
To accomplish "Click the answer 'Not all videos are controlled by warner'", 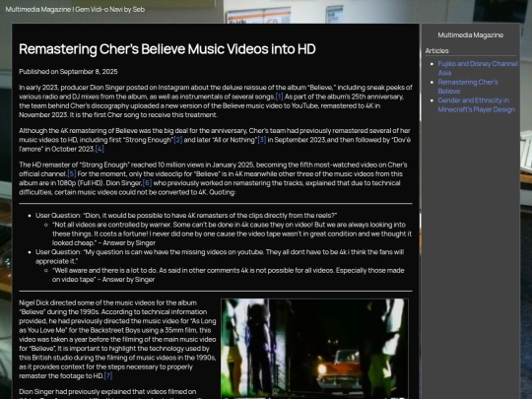I will tap(233, 233).
